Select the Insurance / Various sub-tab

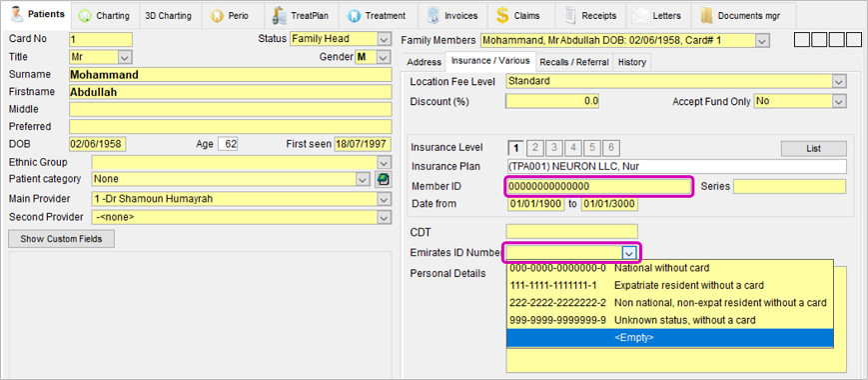491,61
